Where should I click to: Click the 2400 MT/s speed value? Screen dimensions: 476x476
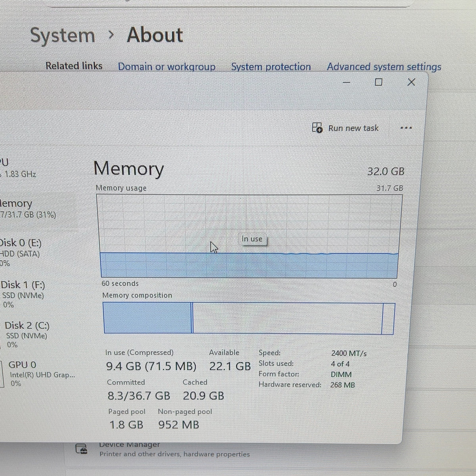(x=349, y=353)
